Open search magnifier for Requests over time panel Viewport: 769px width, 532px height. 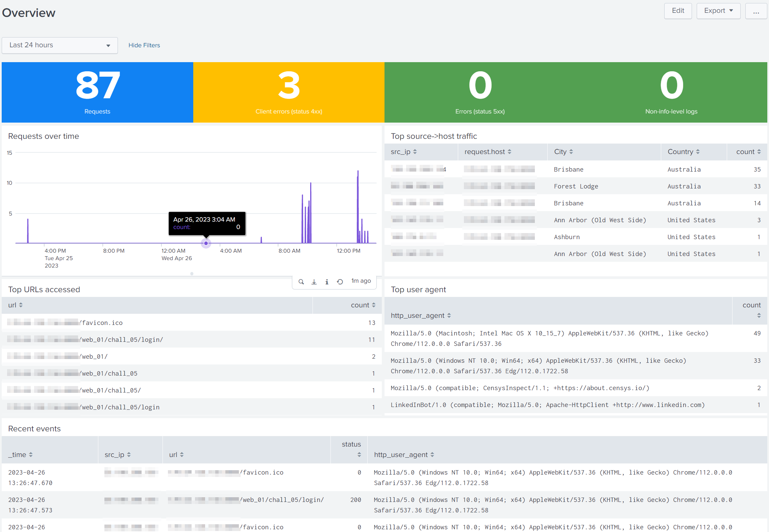[x=301, y=281]
